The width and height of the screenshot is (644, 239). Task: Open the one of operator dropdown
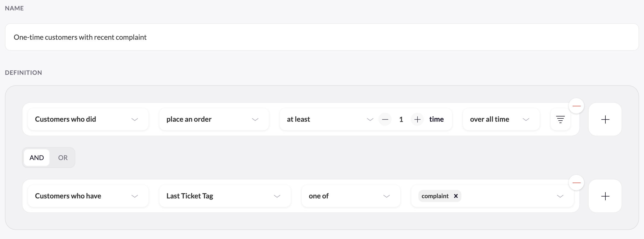(x=351, y=196)
